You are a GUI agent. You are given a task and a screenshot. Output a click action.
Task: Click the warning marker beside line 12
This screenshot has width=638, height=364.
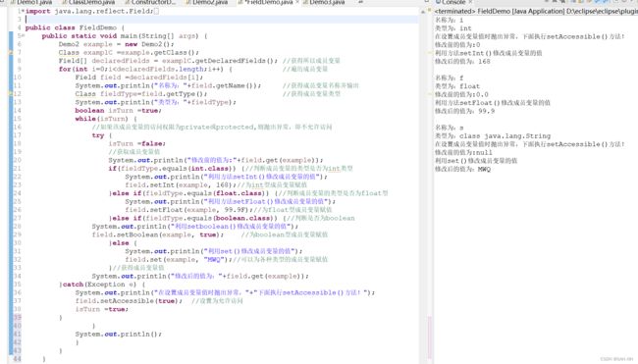11,94
